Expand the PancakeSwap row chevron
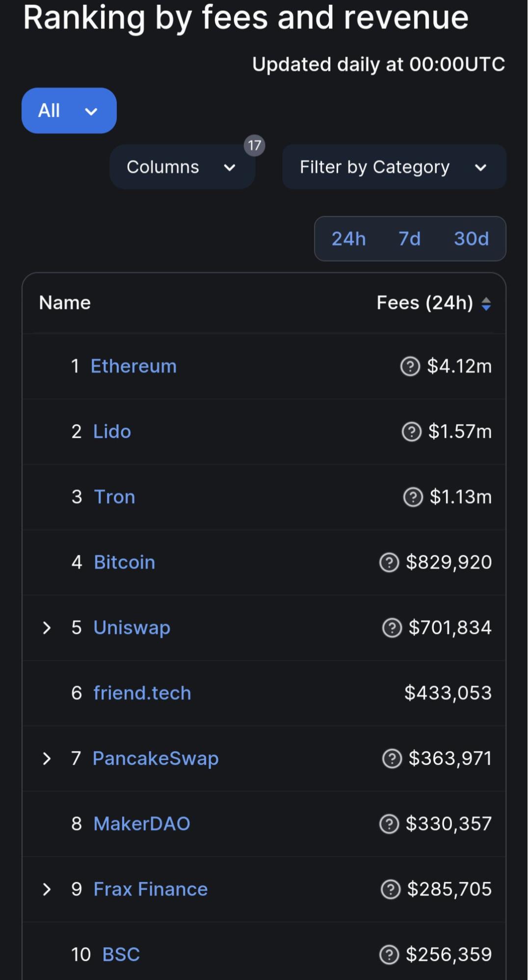The width and height of the screenshot is (528, 980). (47, 758)
